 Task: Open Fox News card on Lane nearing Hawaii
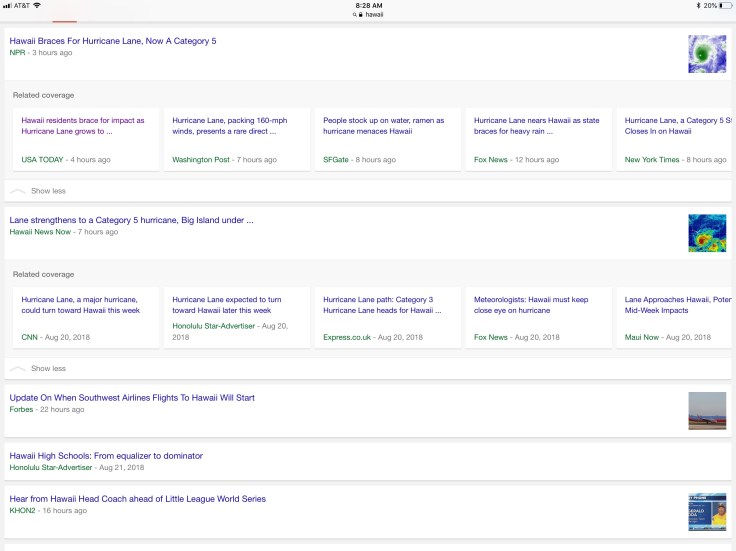tap(537, 139)
